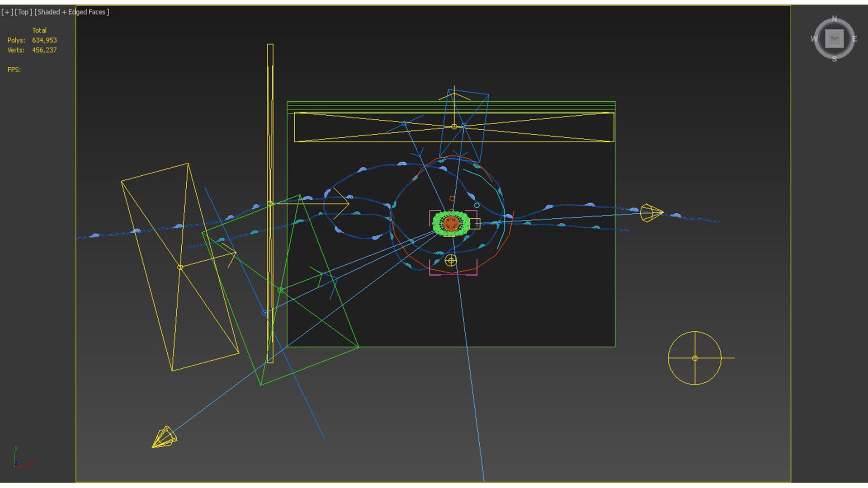
Task: Click the N compass letter on ViewCube
Action: tap(834, 19)
